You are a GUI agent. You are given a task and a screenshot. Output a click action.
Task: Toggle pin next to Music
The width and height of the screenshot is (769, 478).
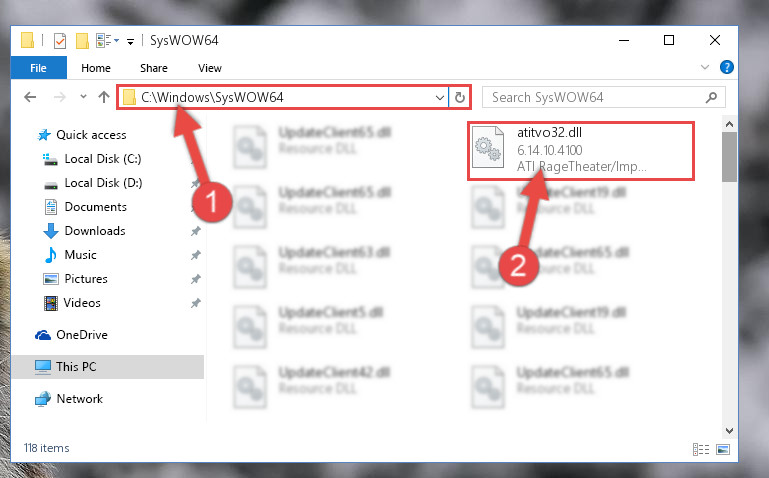(196, 254)
